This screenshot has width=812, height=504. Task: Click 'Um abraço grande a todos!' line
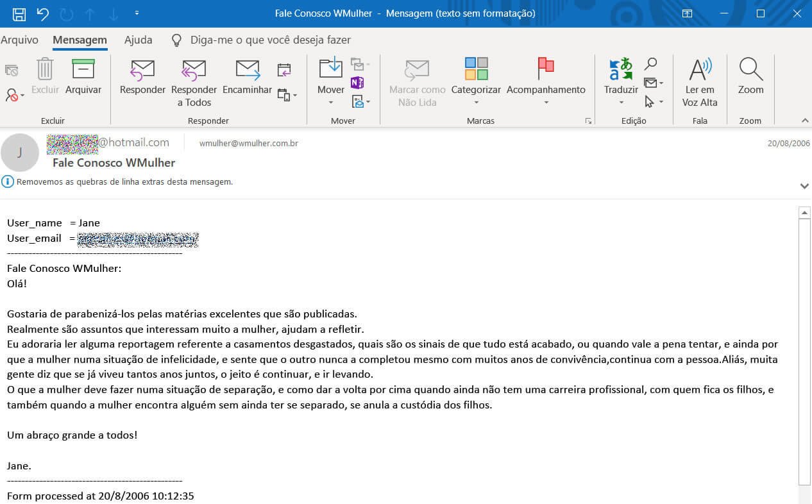click(72, 435)
